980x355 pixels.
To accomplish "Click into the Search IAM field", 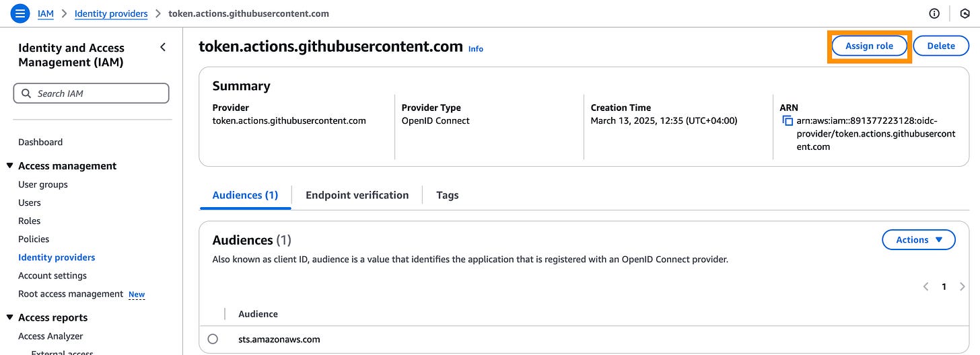I will 91,93.
